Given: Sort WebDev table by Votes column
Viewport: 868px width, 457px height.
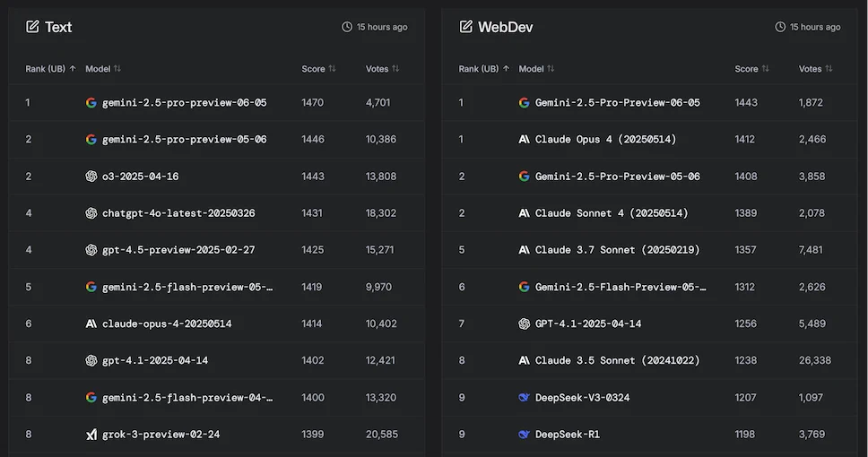Looking at the screenshot, I should tap(815, 69).
